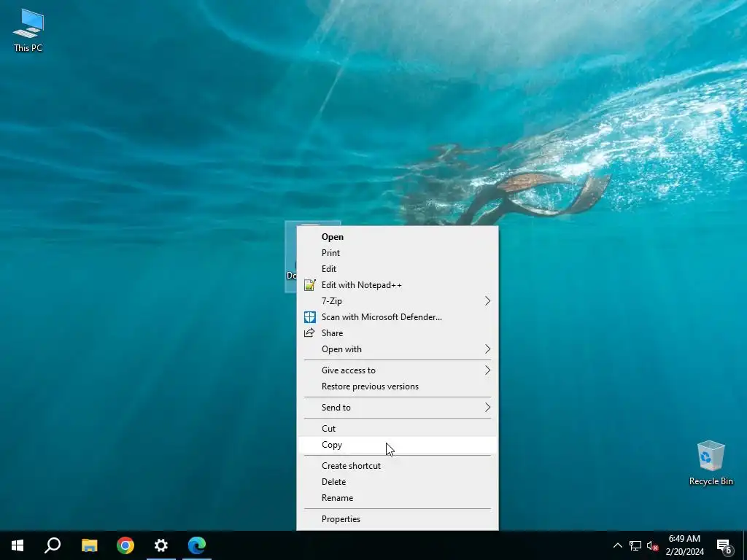
Task: Open the clock and date flyout
Action: pos(684,545)
